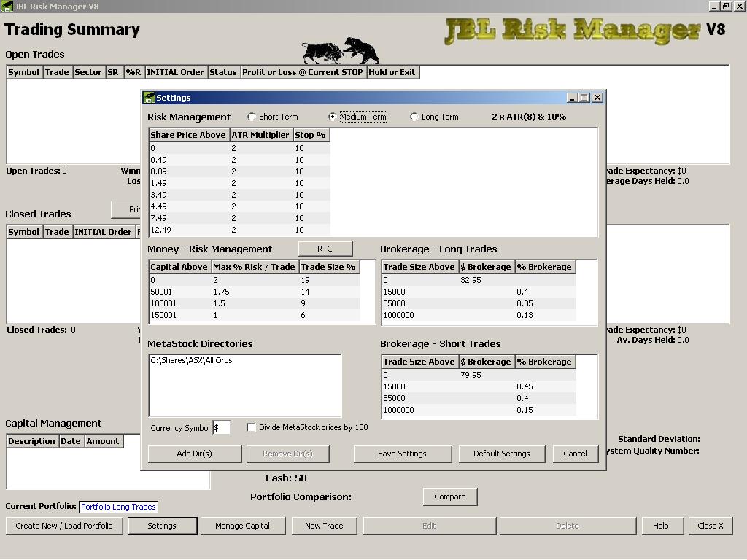Select the 0.49 share price row
The width and height of the screenshot is (747, 560).
[239, 160]
